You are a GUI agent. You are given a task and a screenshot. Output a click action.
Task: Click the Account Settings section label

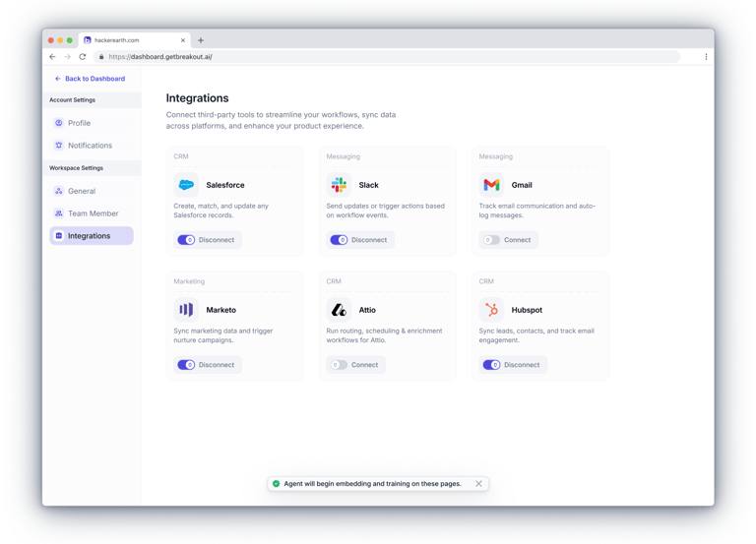click(72, 100)
